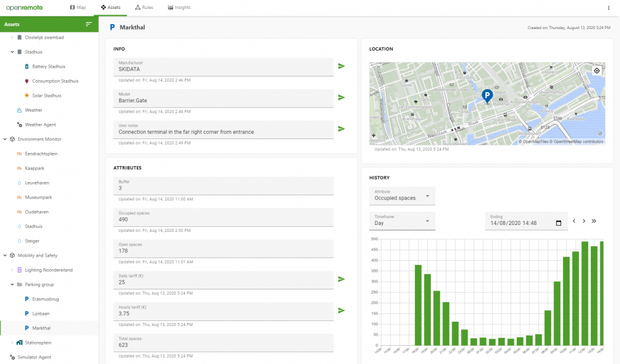
Task: Click the previous period chevron in History panel
Action: (574, 221)
